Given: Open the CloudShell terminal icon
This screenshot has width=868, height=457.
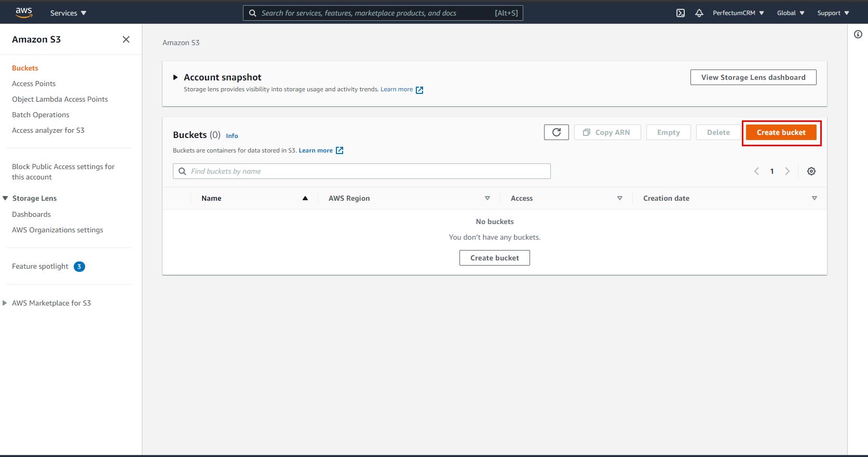Looking at the screenshot, I should [x=681, y=13].
